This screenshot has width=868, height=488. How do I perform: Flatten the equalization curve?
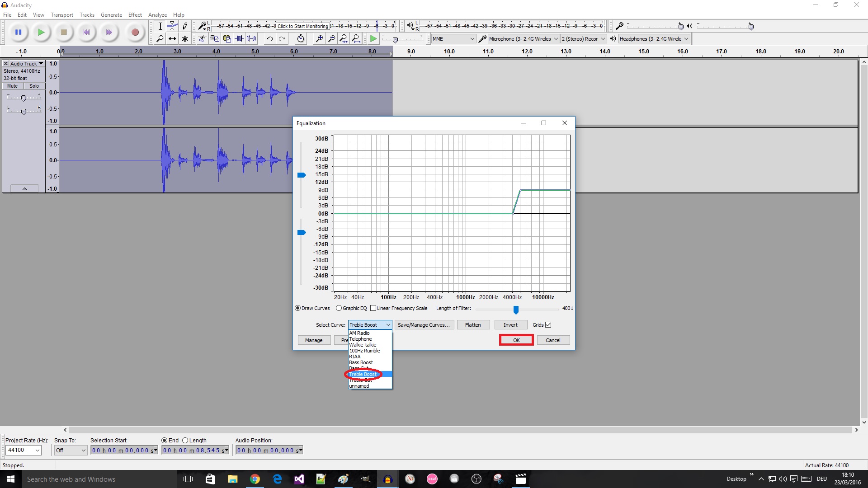tap(473, 324)
